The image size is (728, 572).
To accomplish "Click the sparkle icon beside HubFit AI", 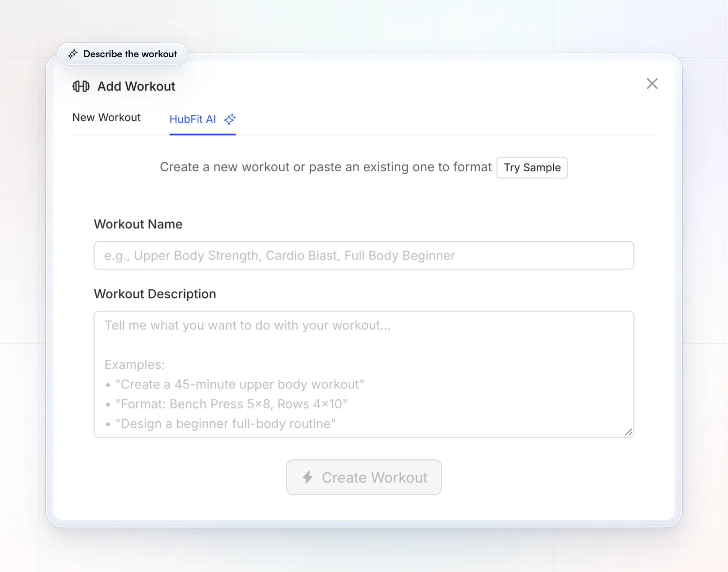I will pos(230,119).
